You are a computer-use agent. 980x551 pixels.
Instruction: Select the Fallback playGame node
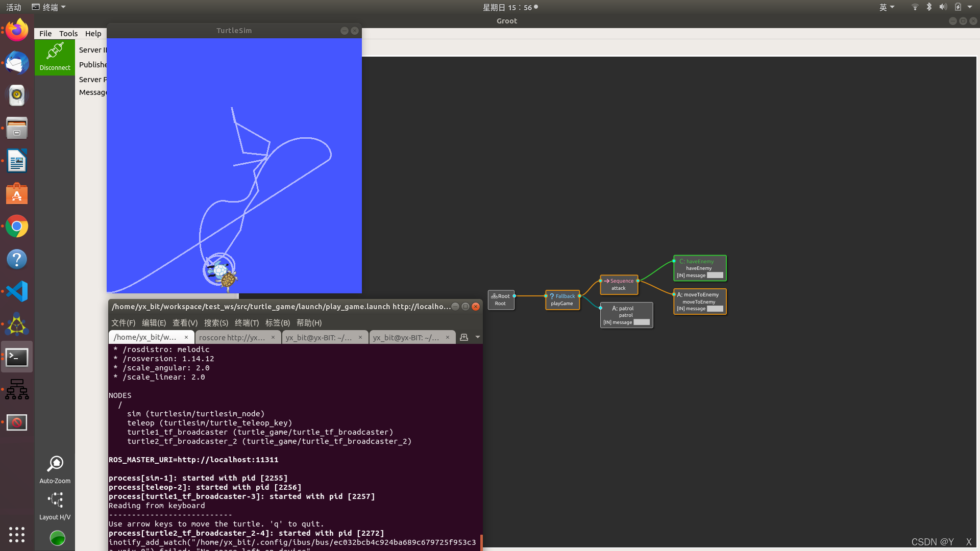click(562, 299)
